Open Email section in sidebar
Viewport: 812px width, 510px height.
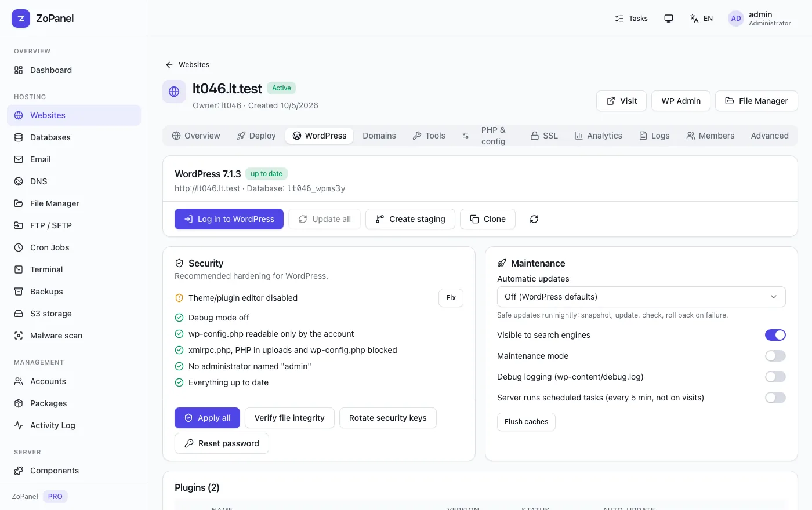(x=74, y=159)
